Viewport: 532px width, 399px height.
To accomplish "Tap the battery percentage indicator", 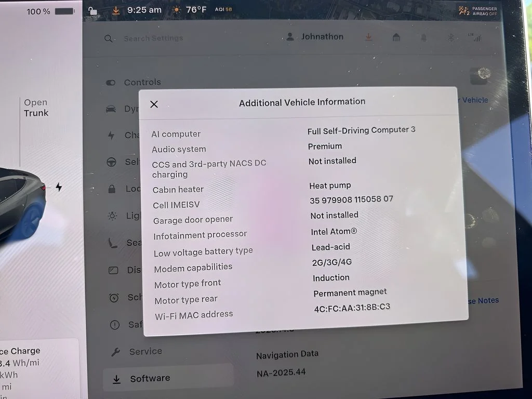I will [50, 11].
